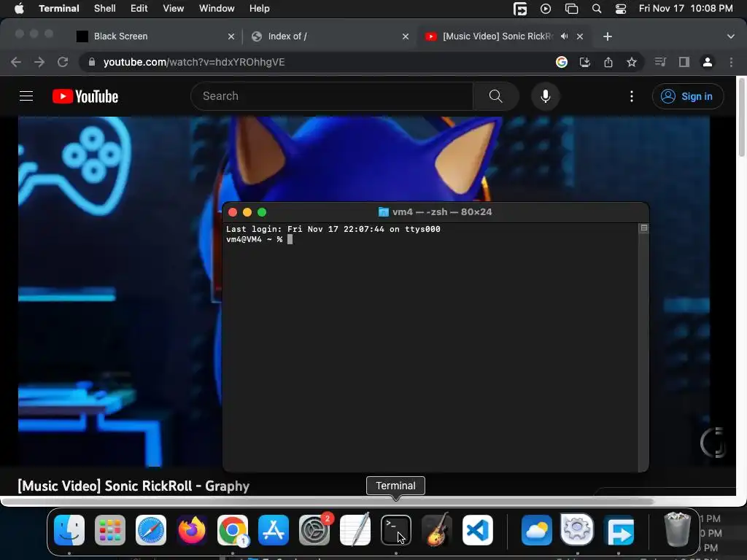Click the Terminal icon in the Dock
The height and width of the screenshot is (560, 747).
pos(396,530)
